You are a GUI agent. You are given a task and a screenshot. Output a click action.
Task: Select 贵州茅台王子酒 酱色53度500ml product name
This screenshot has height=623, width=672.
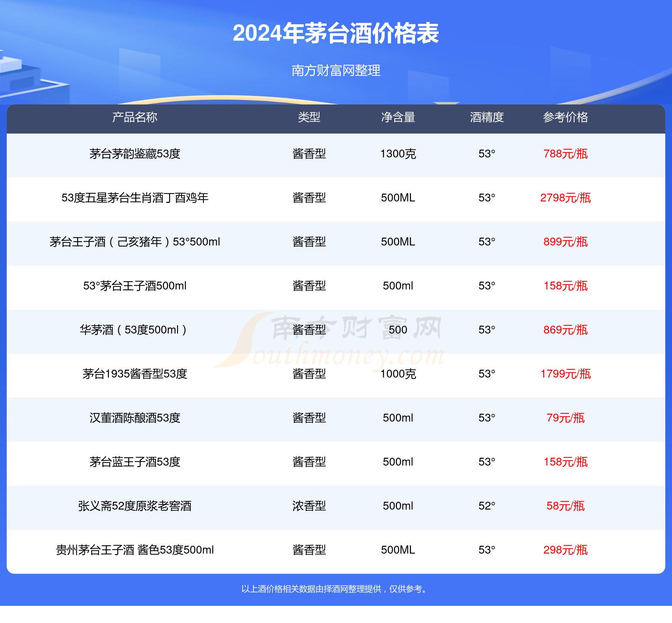tap(135, 550)
